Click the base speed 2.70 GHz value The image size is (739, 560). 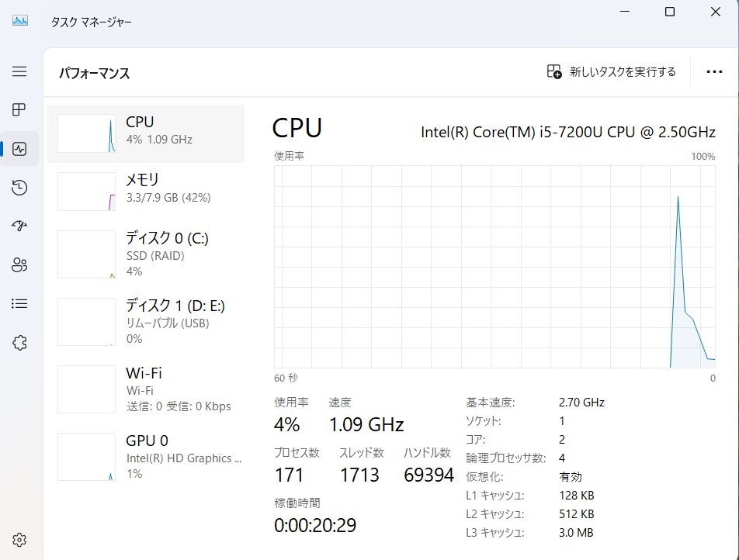(x=581, y=403)
